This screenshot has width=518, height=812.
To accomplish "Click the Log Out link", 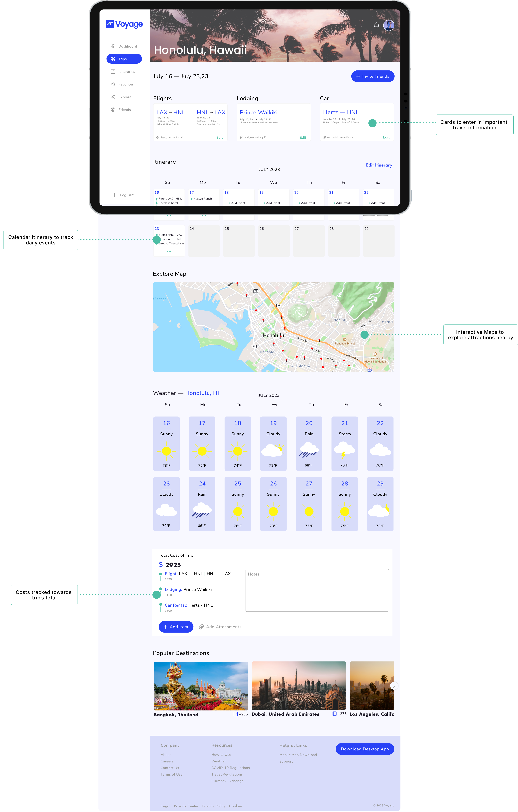I will tap(124, 195).
